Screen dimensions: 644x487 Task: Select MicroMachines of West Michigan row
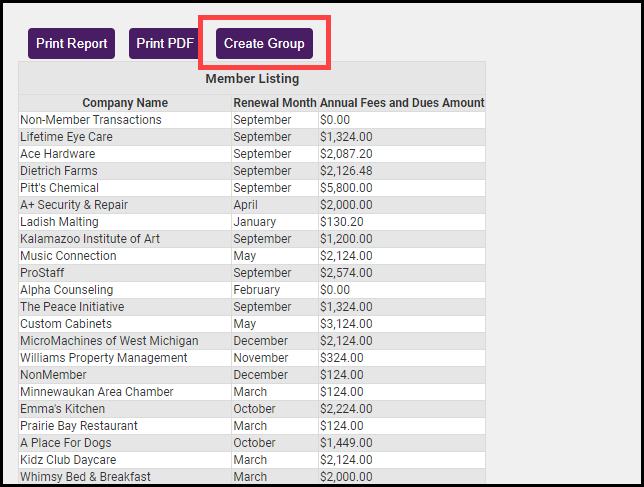109,341
